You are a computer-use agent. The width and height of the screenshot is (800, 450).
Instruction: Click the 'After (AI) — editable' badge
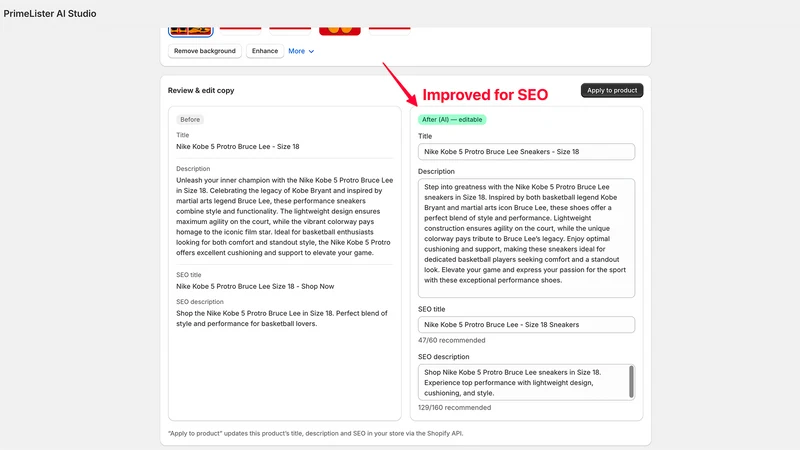tap(452, 119)
